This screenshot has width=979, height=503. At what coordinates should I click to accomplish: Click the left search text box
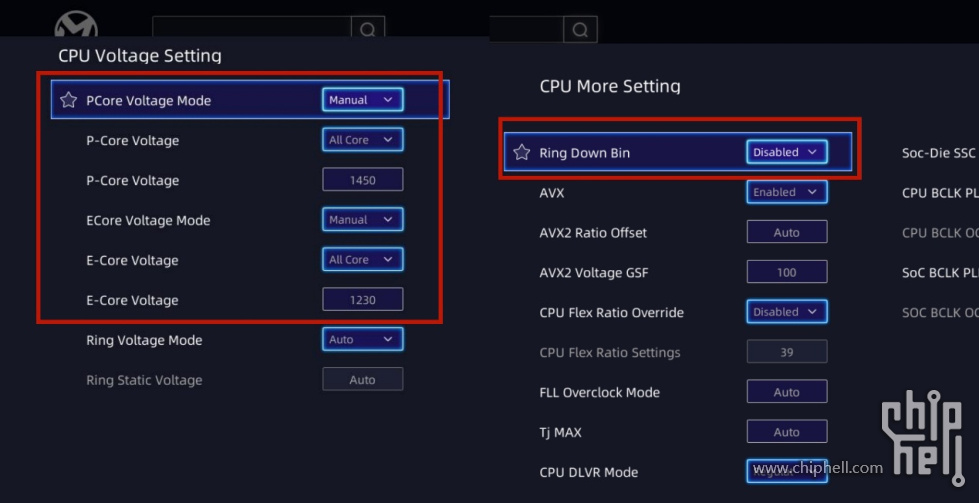[252, 27]
